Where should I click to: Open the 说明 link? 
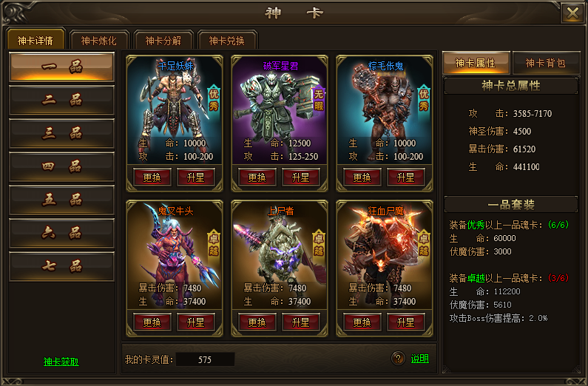[x=420, y=359]
